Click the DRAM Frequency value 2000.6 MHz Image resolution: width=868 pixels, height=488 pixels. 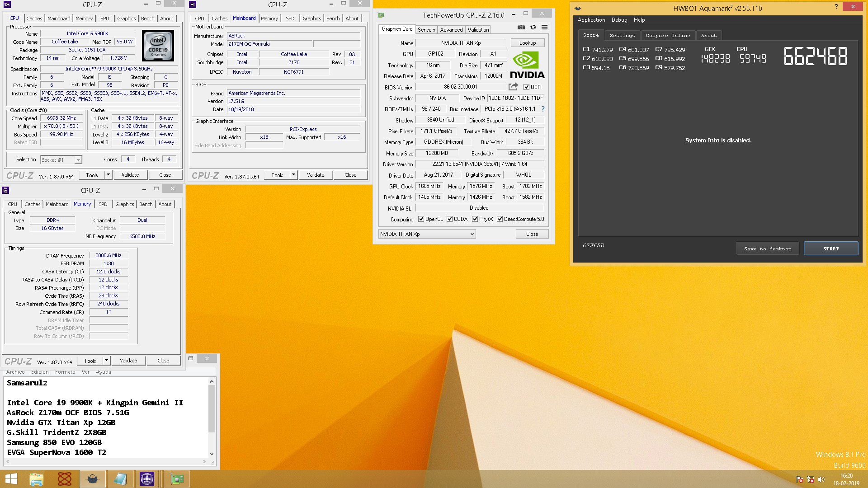pos(108,255)
